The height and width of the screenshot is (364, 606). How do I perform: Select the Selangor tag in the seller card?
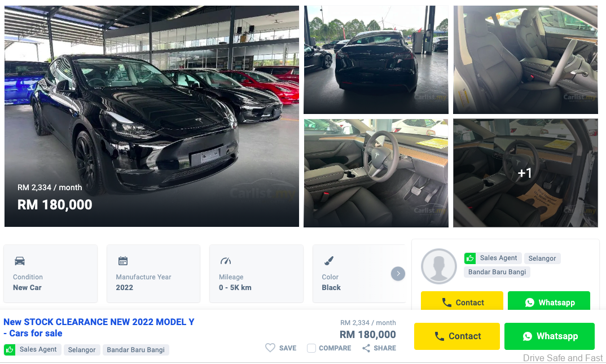click(542, 258)
